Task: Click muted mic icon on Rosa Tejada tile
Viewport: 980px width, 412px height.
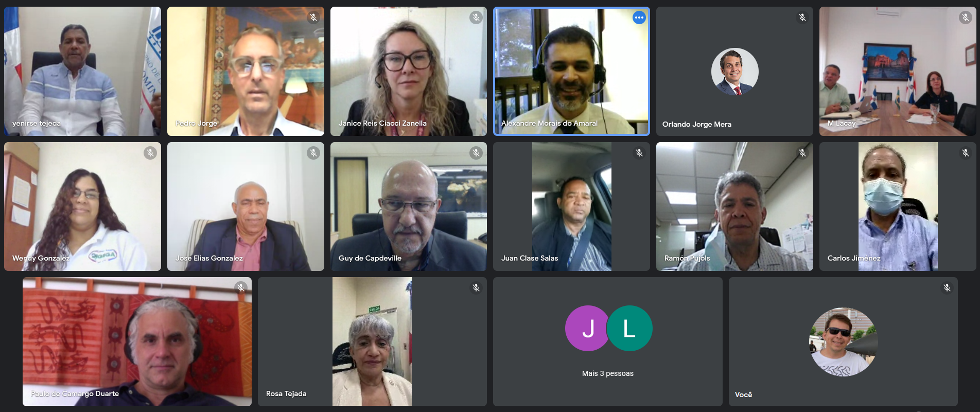Action: (476, 288)
